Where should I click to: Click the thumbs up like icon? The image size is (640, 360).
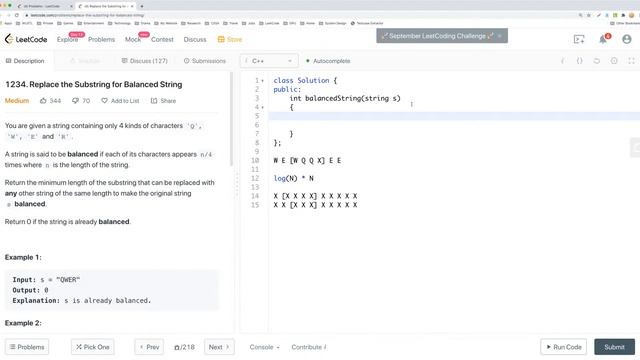(x=43, y=100)
